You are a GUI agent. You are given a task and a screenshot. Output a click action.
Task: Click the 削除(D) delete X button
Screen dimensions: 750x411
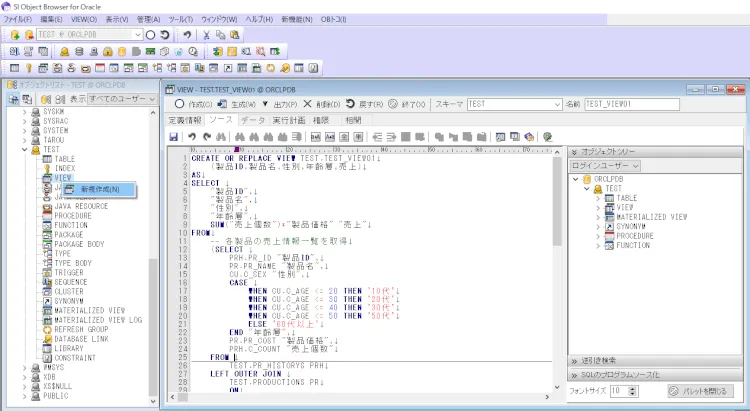[x=320, y=104]
